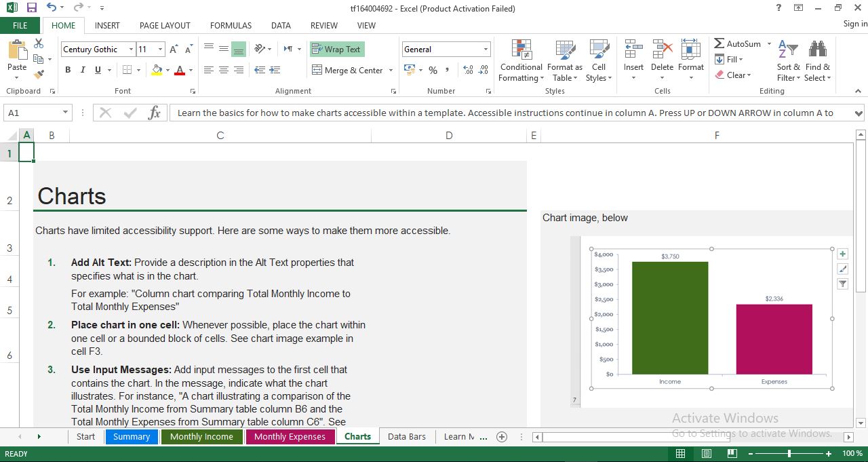The width and height of the screenshot is (868, 462).
Task: Open Chart Filters funnel button
Action: (842, 284)
